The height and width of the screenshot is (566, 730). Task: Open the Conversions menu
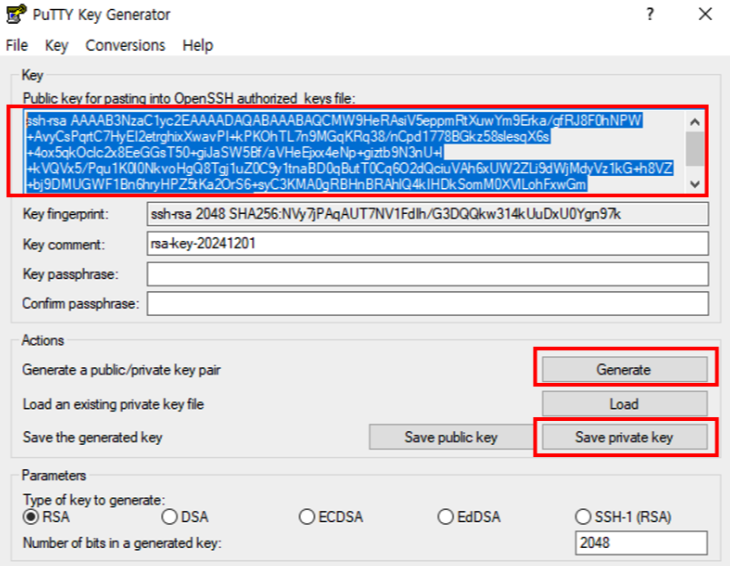[x=125, y=45]
